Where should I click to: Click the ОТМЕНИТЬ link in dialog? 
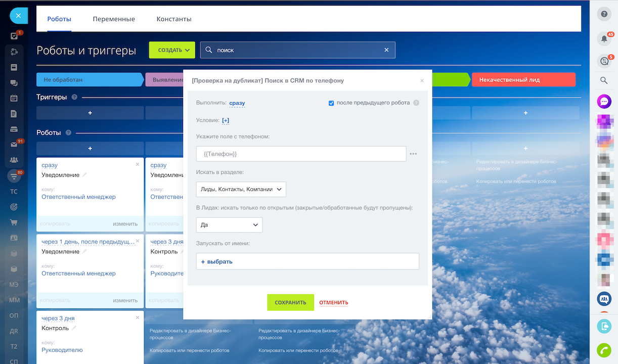[334, 302]
